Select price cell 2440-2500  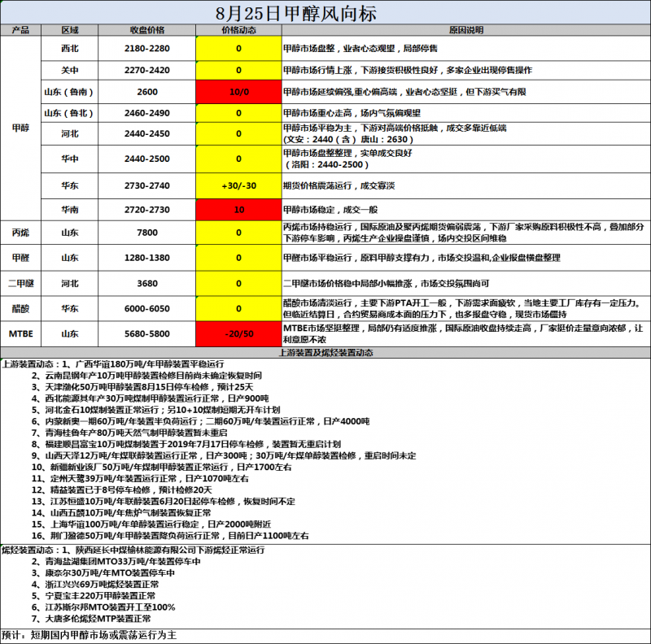[x=147, y=159]
